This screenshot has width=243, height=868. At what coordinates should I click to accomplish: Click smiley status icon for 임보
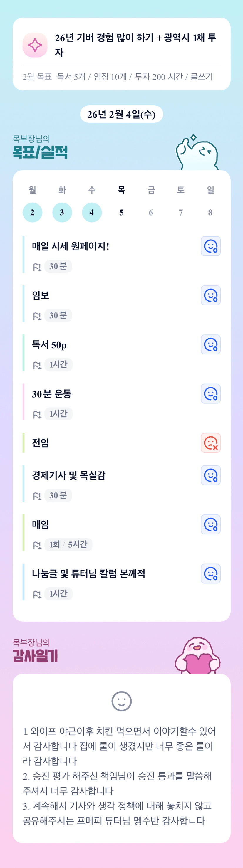(x=211, y=295)
